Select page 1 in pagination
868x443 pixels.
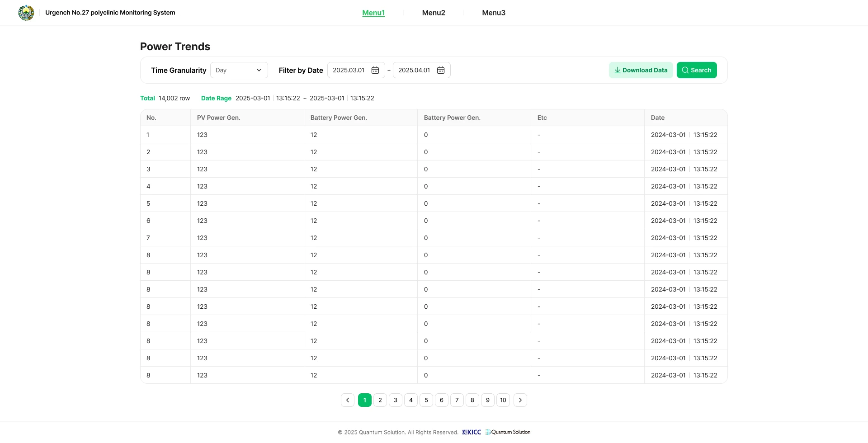tap(365, 400)
